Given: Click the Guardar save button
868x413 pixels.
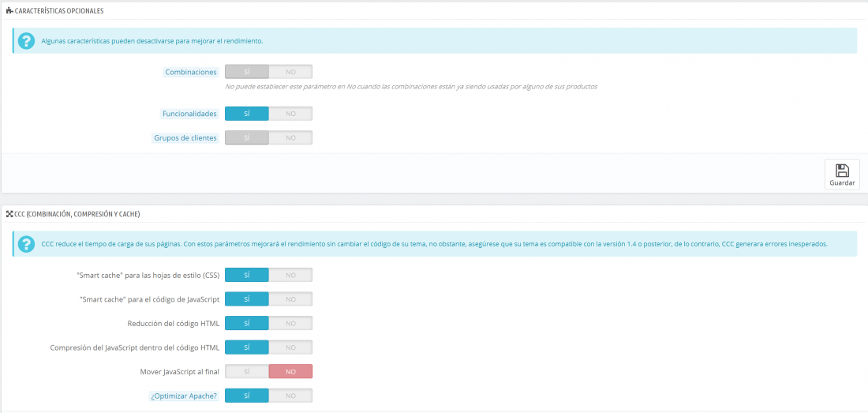Looking at the screenshot, I should [842, 175].
